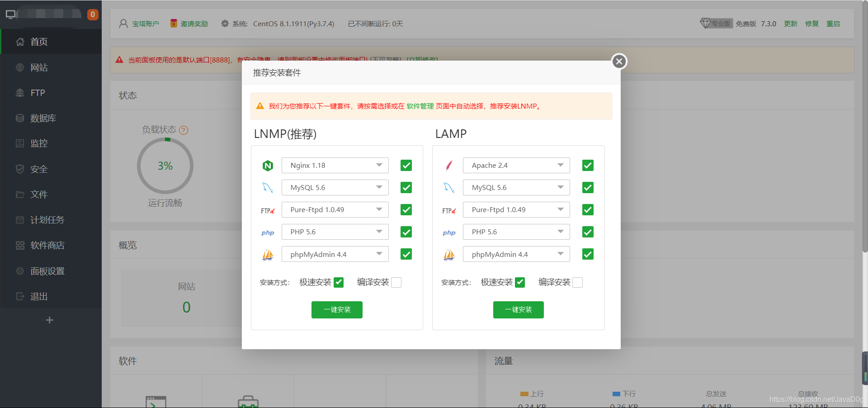Uncheck LAMP MySQL 5.6 checkbox
This screenshot has width=868, height=408.
click(588, 188)
